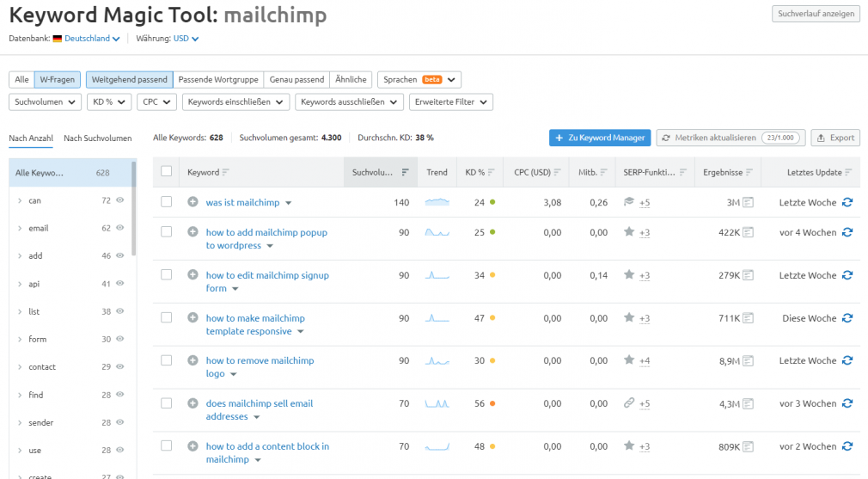This screenshot has height=479, width=868.
Task: Switch to the 'Alle' tab
Action: click(x=21, y=80)
